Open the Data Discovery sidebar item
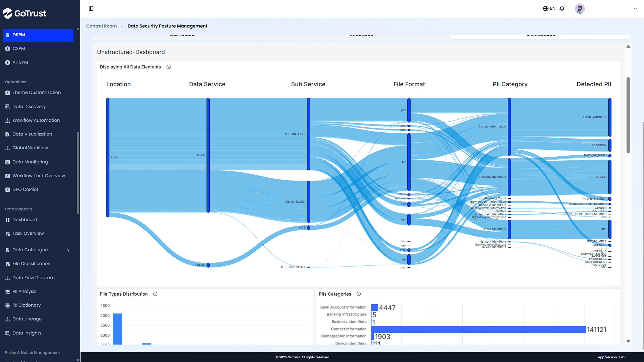This screenshot has width=644, height=362. pos(29,107)
